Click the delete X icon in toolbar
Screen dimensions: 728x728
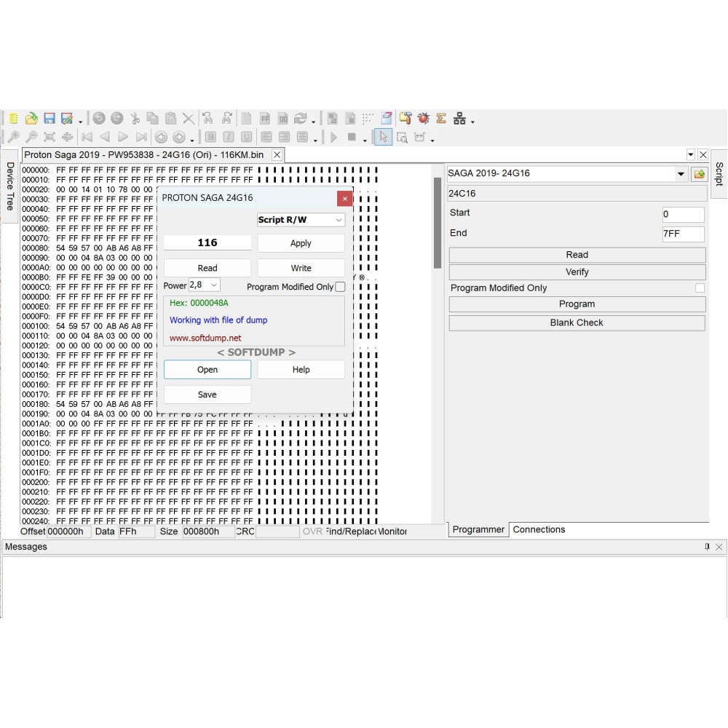coord(189,119)
